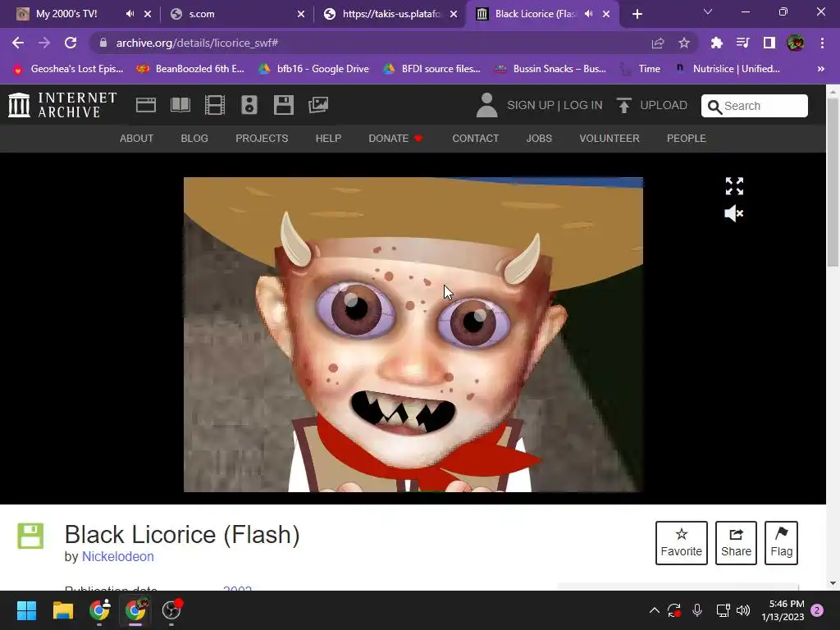840x630 pixels.
Task: Open the PROJECTS menu item
Action: (262, 138)
